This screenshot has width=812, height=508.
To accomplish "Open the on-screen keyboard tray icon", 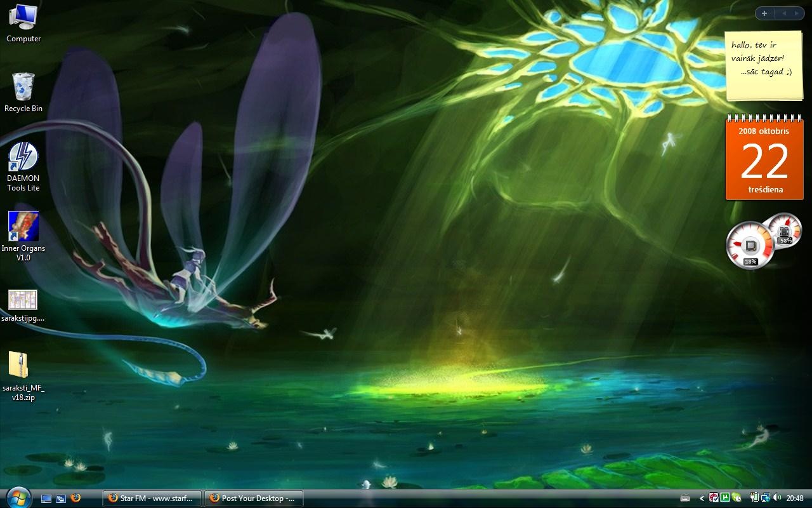I will (685, 498).
